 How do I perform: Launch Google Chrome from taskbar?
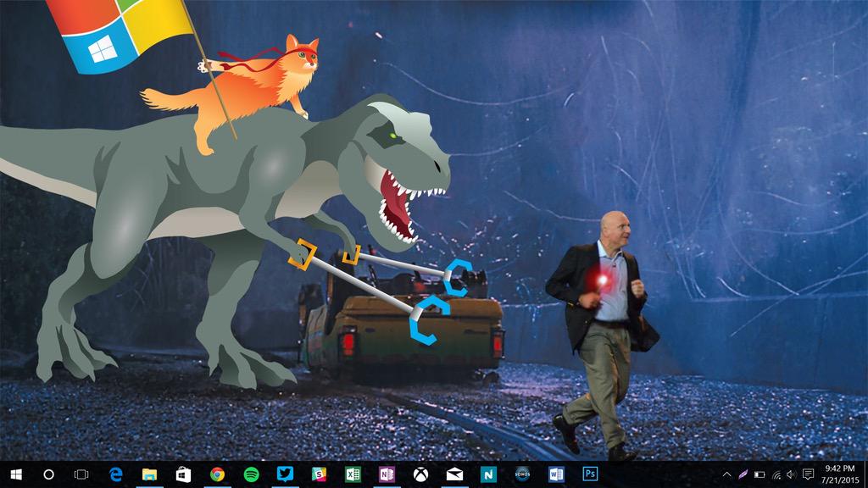217,474
